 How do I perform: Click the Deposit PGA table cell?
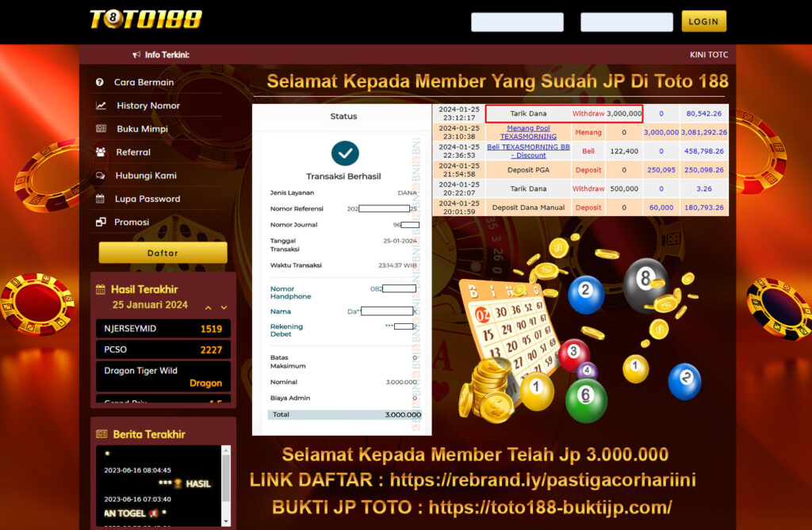528,170
